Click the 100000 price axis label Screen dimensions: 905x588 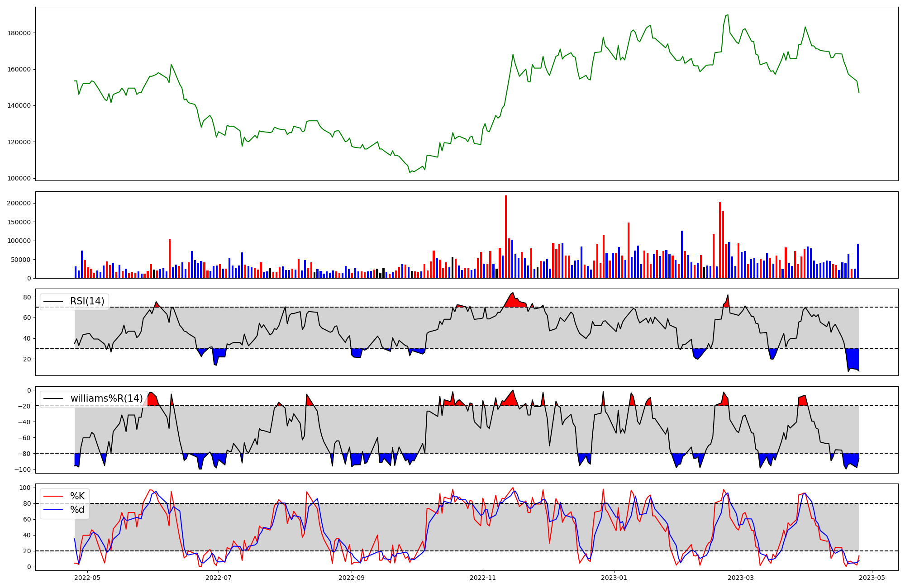(x=19, y=178)
